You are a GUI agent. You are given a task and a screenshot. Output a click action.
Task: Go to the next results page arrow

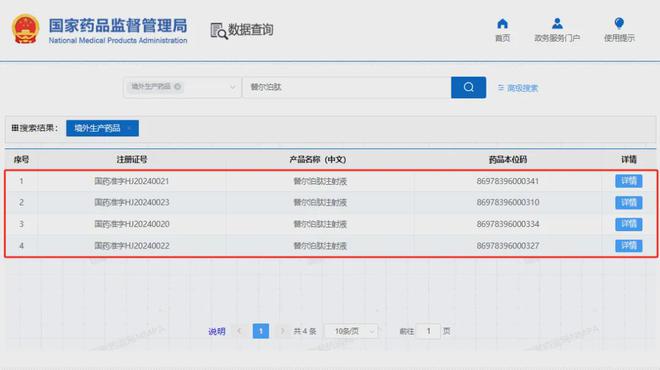[x=282, y=331]
